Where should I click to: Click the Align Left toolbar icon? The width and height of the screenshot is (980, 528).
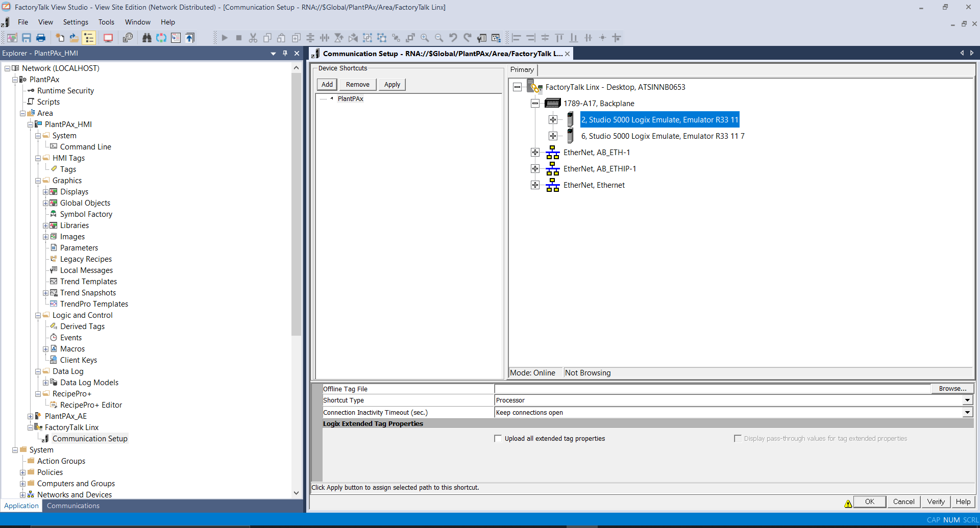click(x=517, y=38)
